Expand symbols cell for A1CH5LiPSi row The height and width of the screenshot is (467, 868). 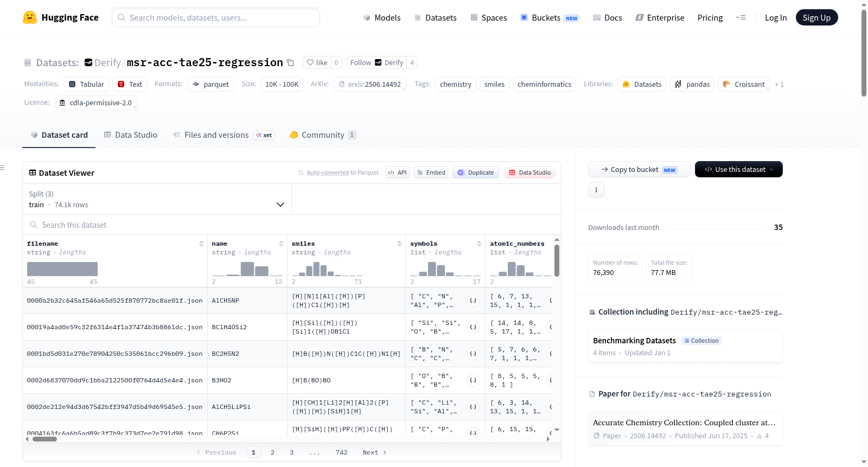[x=473, y=407]
